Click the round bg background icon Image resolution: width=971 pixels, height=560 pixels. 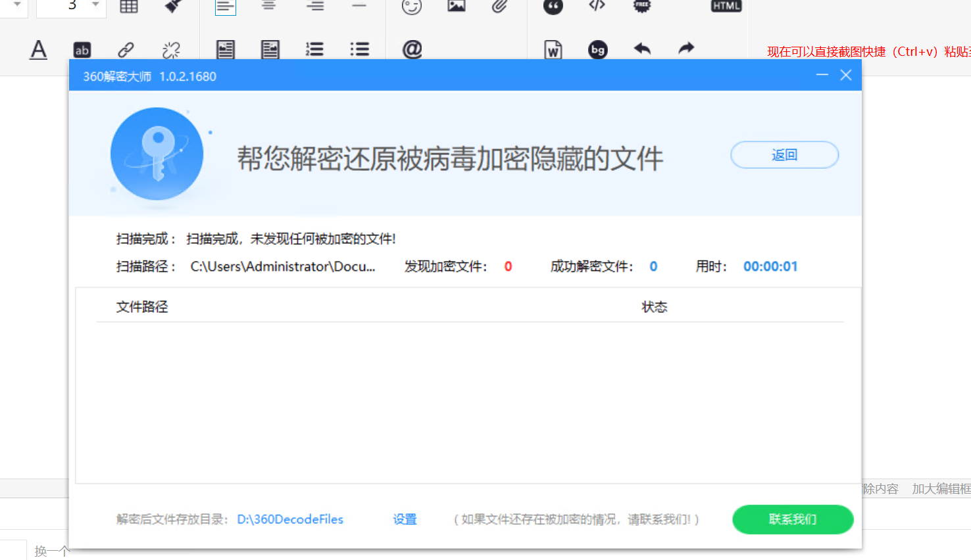[597, 49]
